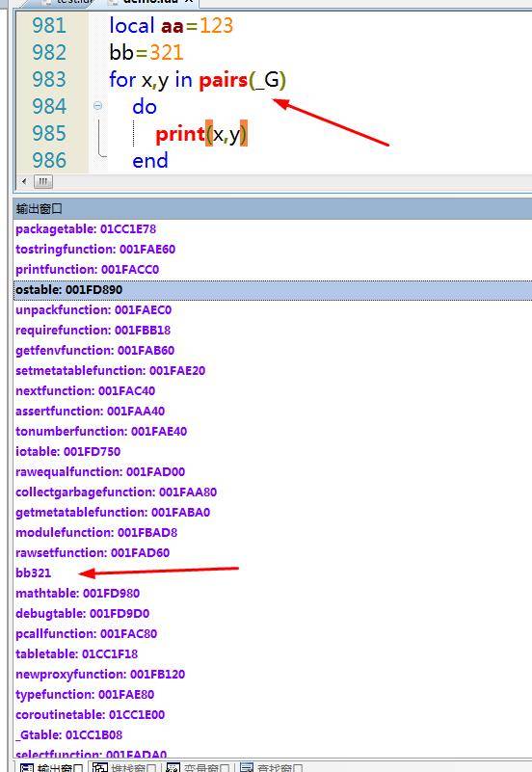The image size is (532, 772).
Task: Open the 查找窗口 search tab
Action: [272, 767]
